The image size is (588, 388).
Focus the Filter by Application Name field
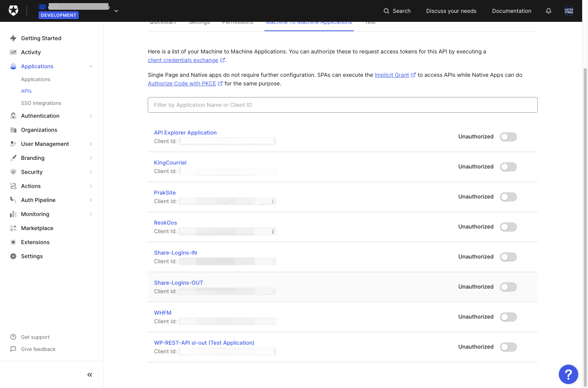[x=343, y=105]
